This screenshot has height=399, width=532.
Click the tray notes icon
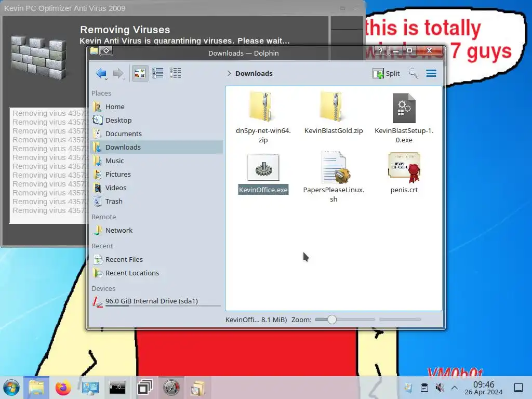click(x=408, y=388)
